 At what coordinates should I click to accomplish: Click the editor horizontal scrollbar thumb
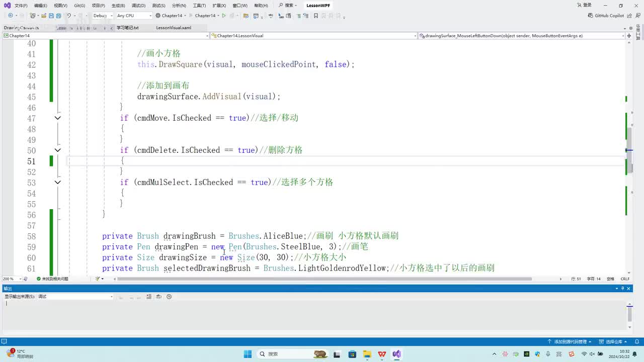[325, 279]
